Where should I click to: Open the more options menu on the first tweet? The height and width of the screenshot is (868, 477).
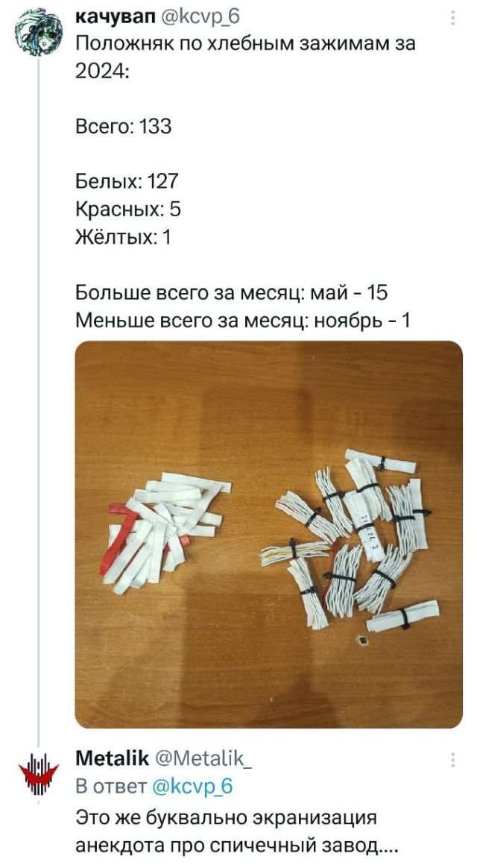pos(452,19)
